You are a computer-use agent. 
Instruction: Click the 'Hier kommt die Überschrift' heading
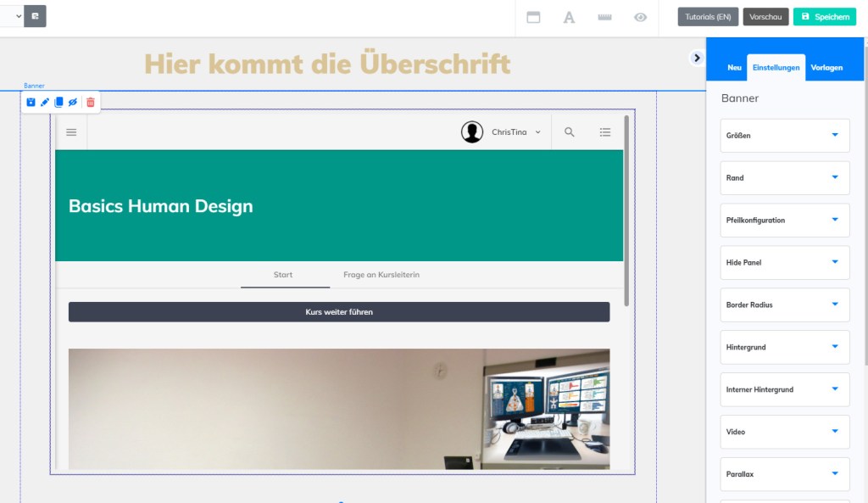(327, 64)
